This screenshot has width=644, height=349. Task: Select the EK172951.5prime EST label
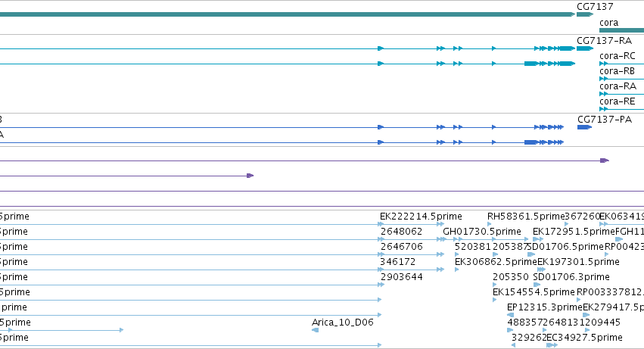[x=574, y=232]
